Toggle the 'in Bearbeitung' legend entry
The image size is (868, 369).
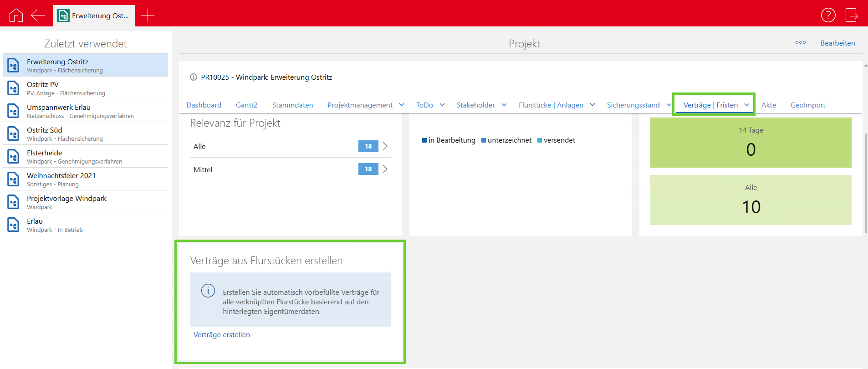coord(449,140)
